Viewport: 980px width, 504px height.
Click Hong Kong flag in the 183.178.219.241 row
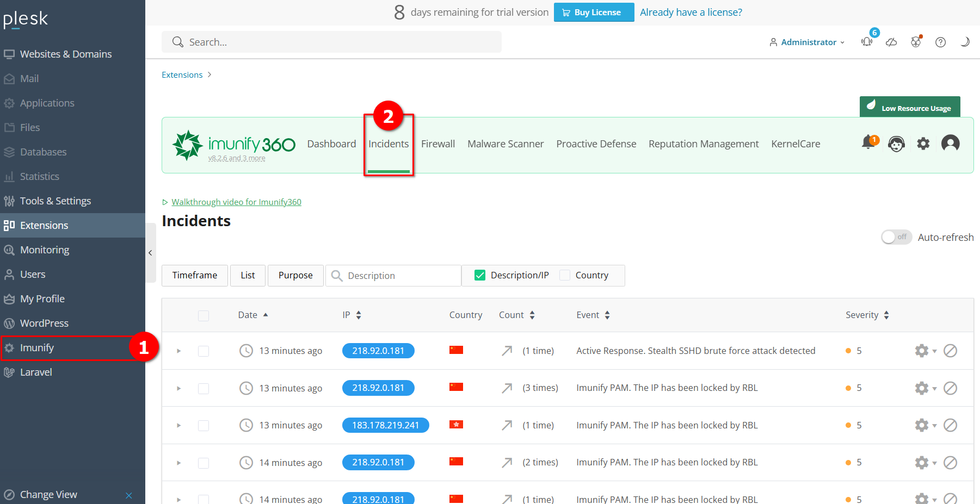pyautogui.click(x=456, y=424)
